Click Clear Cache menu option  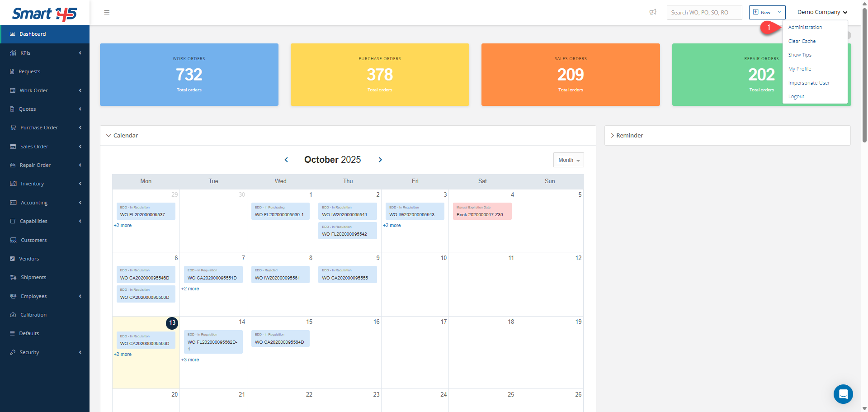802,41
